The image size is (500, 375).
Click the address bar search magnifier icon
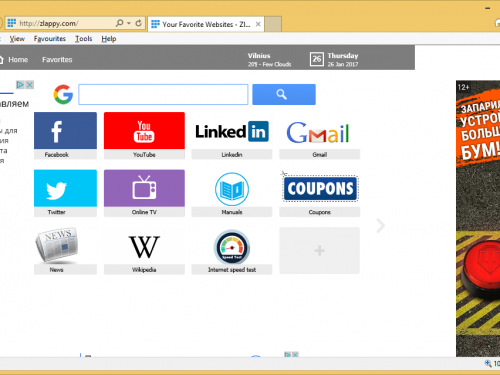119,23
